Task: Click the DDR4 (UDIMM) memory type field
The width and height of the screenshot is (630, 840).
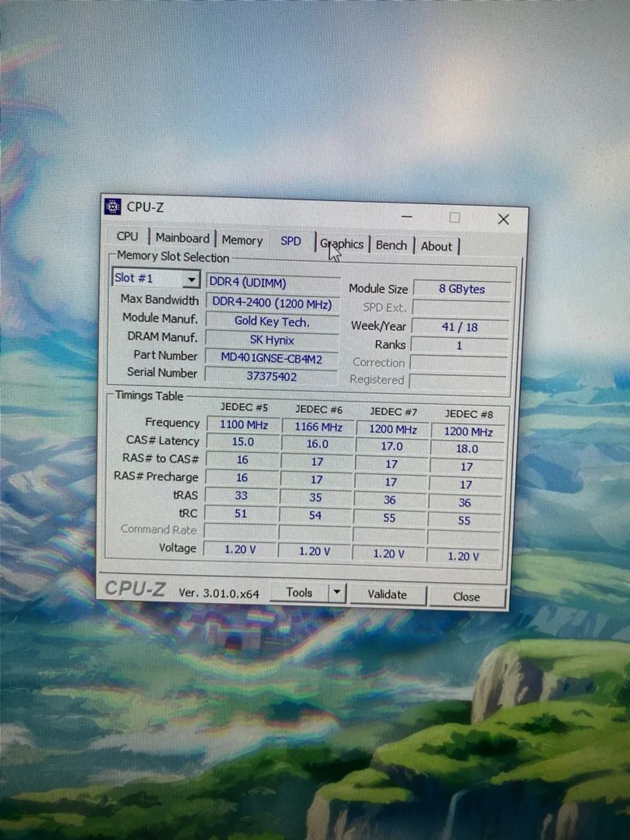Action: 272,283
